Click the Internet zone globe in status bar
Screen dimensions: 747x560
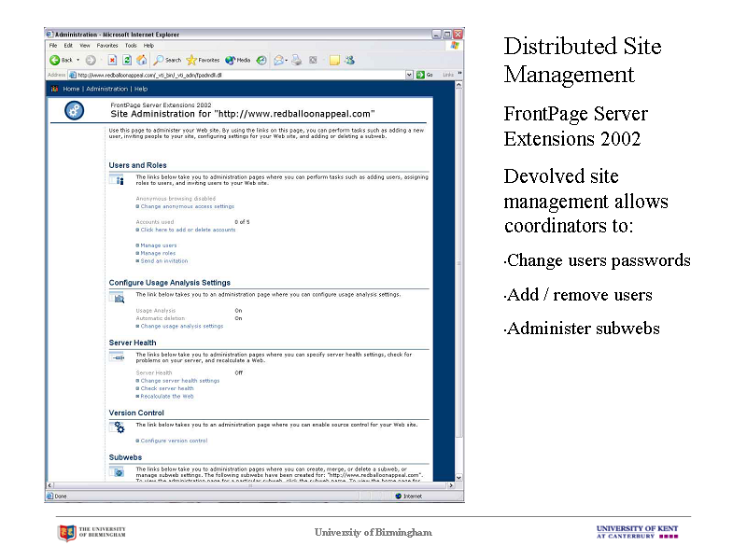click(x=399, y=497)
